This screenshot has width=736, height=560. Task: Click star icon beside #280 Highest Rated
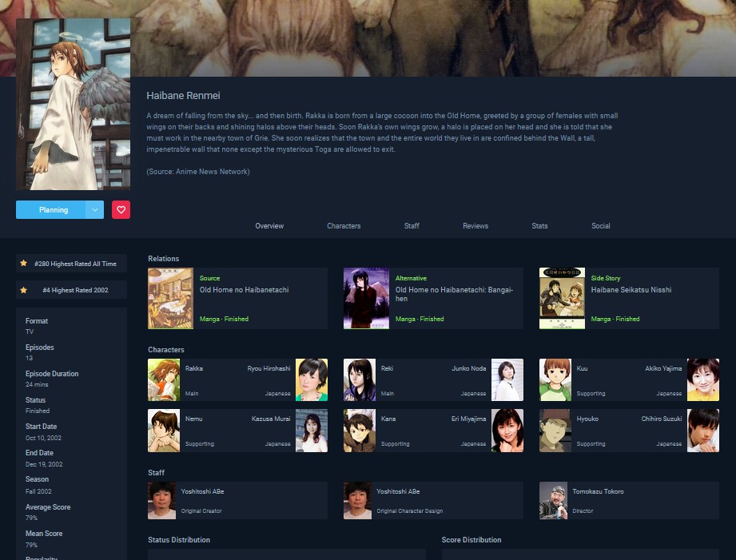click(x=23, y=264)
